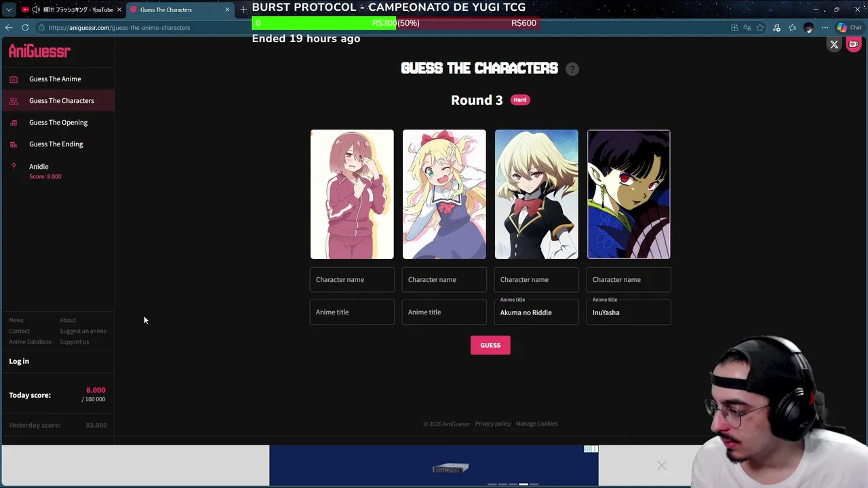Select the blonde character in black uniform image
868x488 pixels.
click(536, 195)
